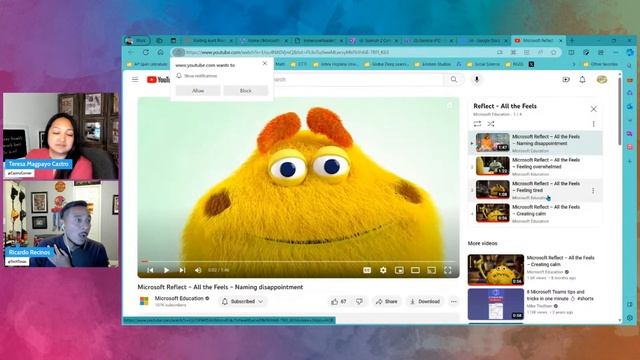Open the Microsoft Education channel link

tap(179, 298)
